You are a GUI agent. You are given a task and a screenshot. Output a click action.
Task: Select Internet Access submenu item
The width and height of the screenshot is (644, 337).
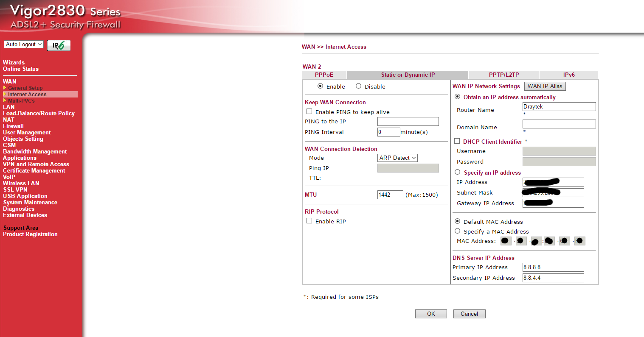coord(27,95)
